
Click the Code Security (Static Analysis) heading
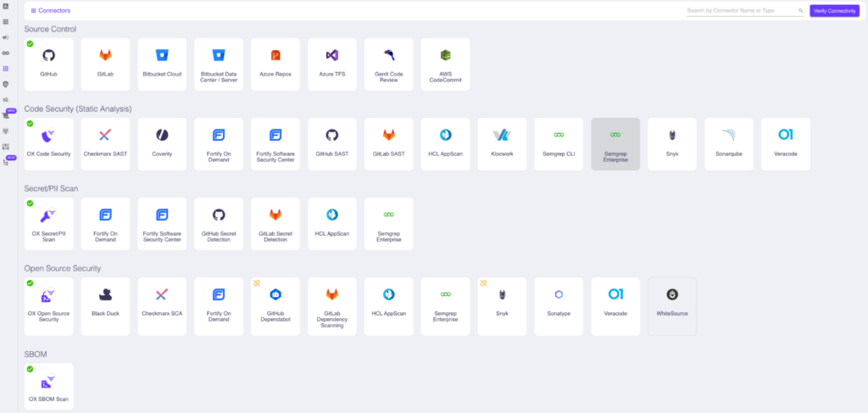click(78, 109)
